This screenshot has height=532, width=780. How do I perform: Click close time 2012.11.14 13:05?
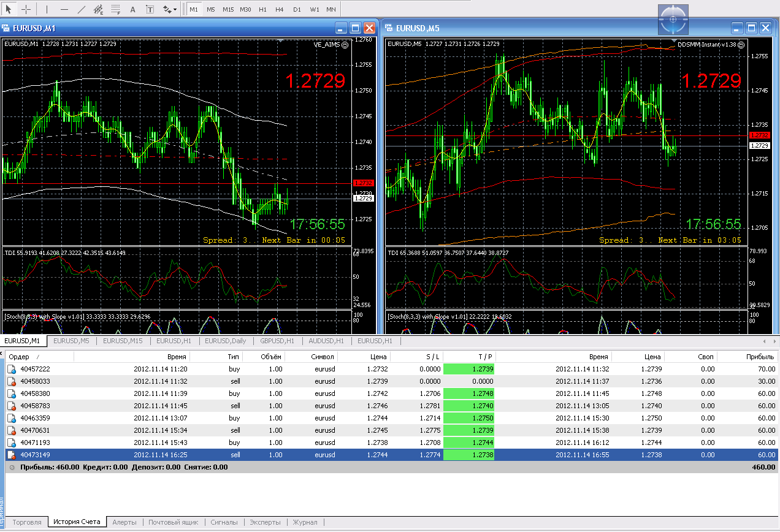[581, 406]
